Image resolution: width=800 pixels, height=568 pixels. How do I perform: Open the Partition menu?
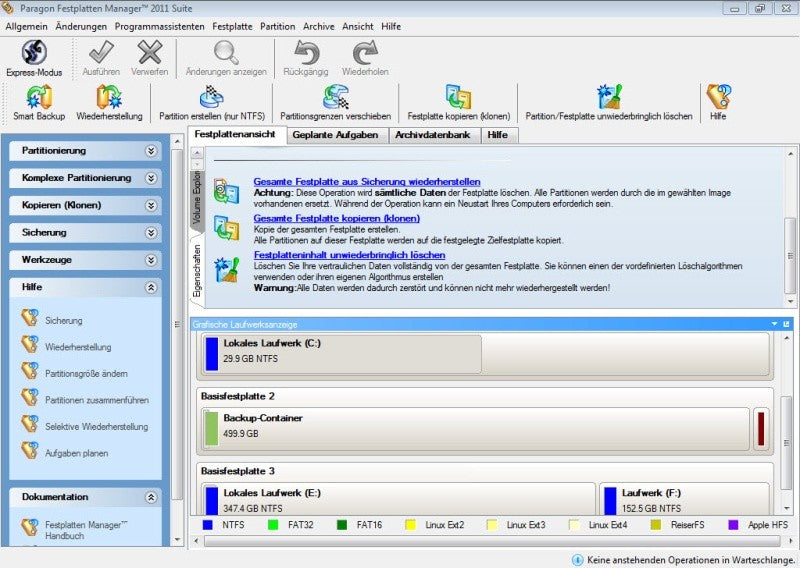click(278, 27)
